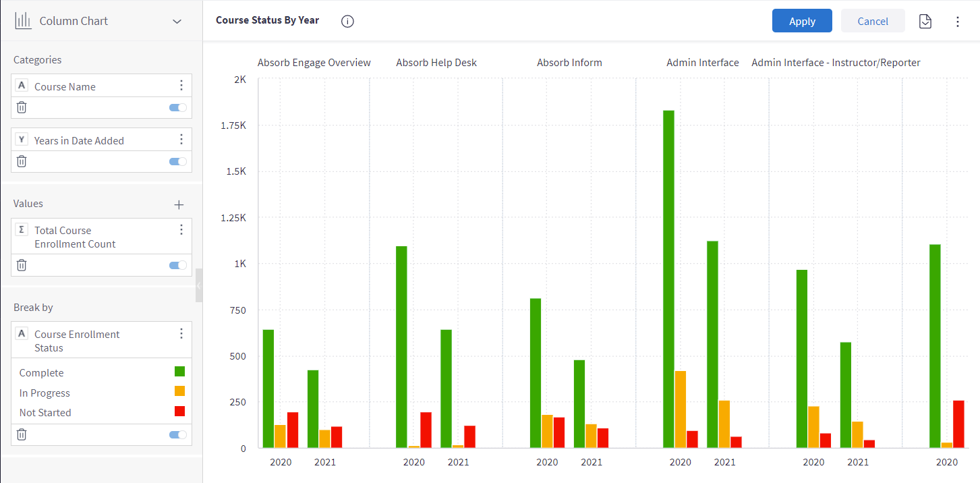This screenshot has width=980, height=483.
Task: Open the three-dot menu for Course Name
Action: [x=181, y=85]
